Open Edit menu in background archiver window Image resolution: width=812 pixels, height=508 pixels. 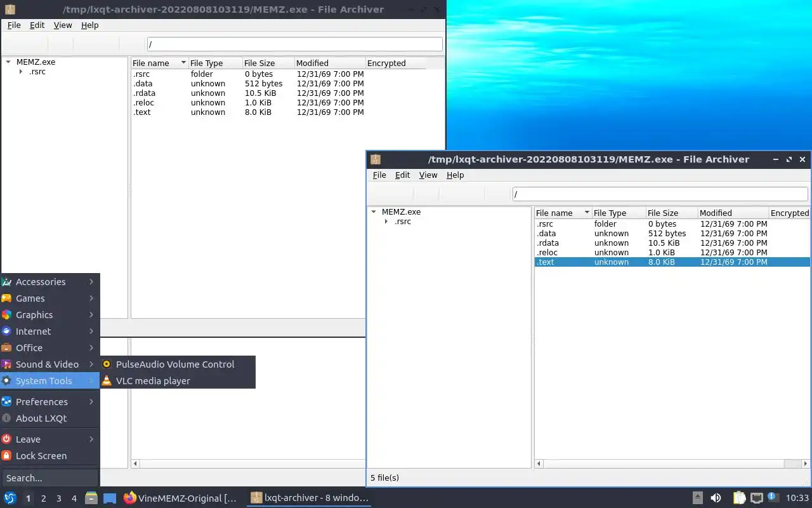[37, 25]
